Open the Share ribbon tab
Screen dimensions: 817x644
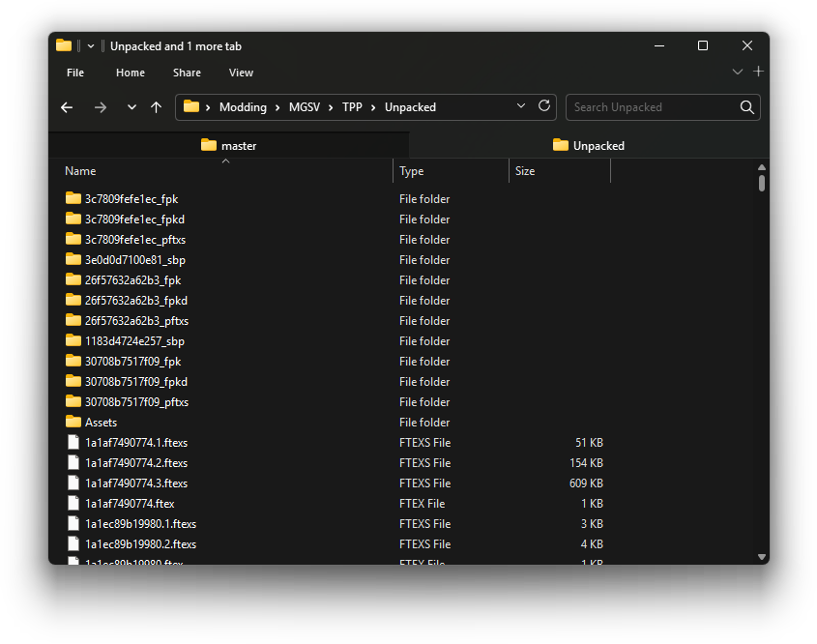coord(187,73)
